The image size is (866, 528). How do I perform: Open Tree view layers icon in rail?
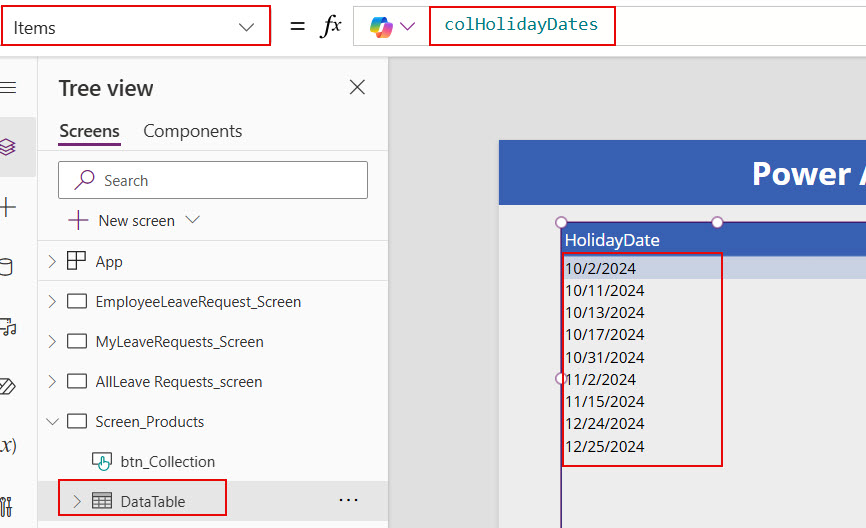(x=8, y=147)
